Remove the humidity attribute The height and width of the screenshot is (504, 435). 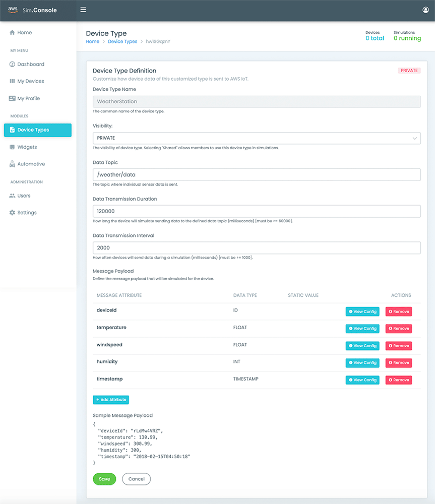pyautogui.click(x=399, y=363)
